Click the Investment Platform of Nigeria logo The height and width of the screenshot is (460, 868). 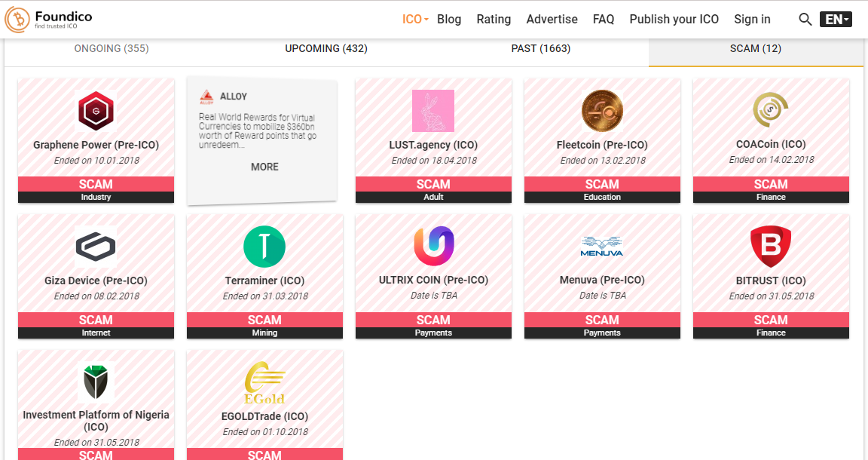pyautogui.click(x=96, y=382)
